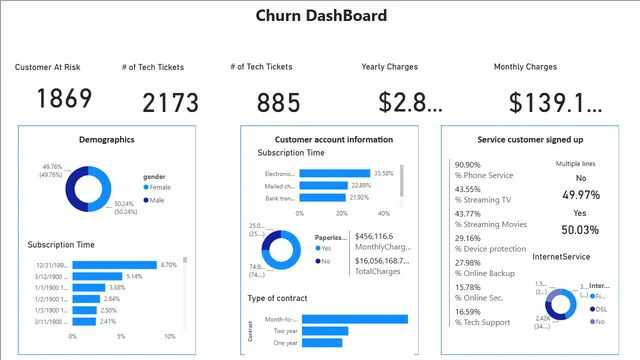Click the Monthly Charges card value

pos(556,102)
